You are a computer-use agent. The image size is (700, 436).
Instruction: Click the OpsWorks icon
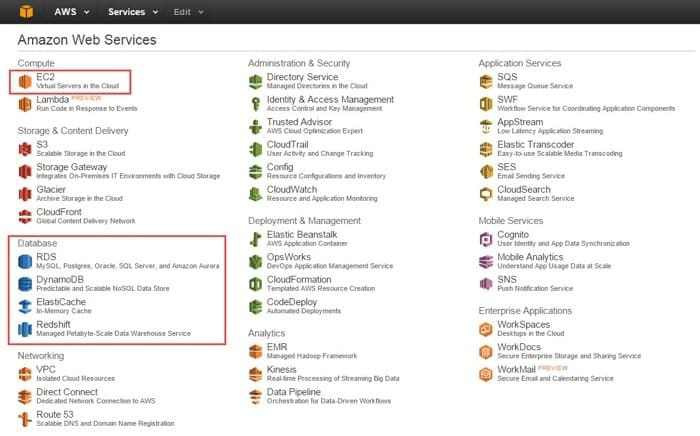point(255,262)
